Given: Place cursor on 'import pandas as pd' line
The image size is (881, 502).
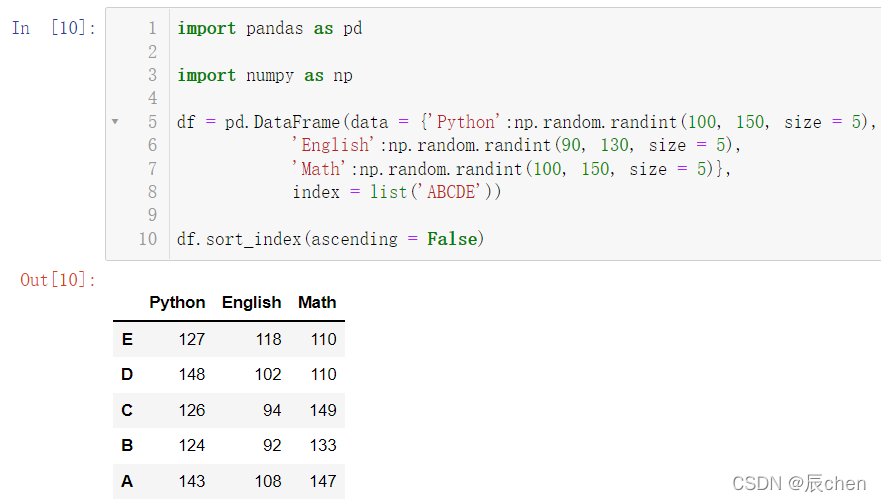Looking at the screenshot, I should tap(270, 28).
